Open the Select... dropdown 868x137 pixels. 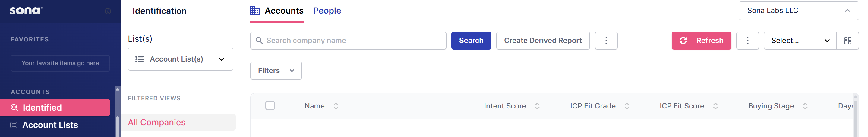[x=800, y=41]
